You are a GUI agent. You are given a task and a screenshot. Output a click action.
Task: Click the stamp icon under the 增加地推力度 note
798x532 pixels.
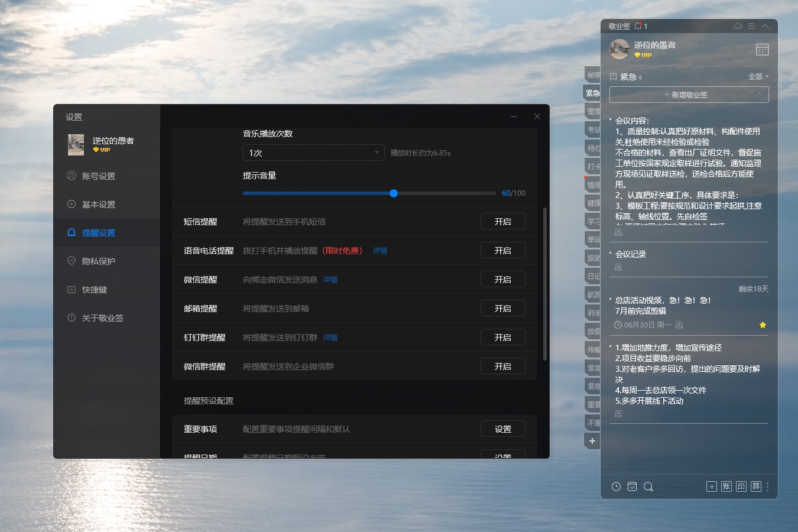[x=618, y=414]
